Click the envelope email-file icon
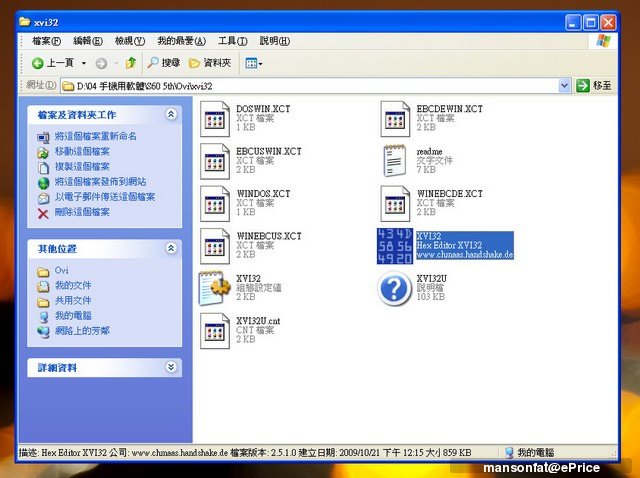This screenshot has height=478, width=640. click(43, 198)
